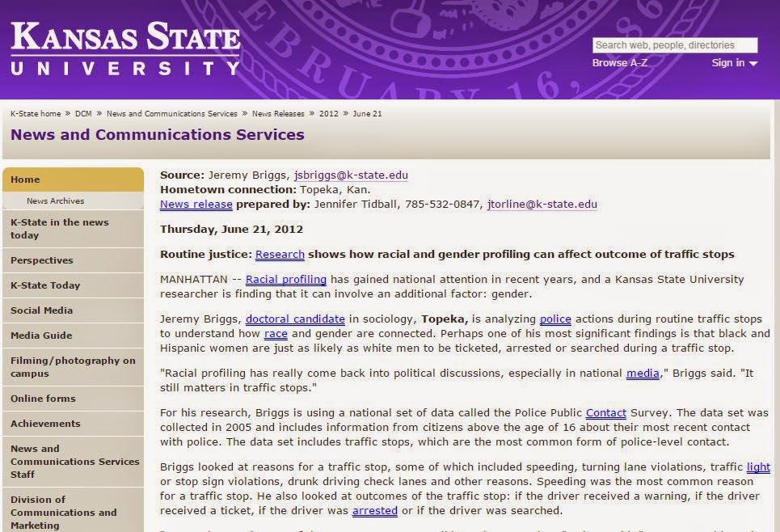Expand the Sign in dropdown
Viewport: 780px width, 532px height.
[734, 63]
